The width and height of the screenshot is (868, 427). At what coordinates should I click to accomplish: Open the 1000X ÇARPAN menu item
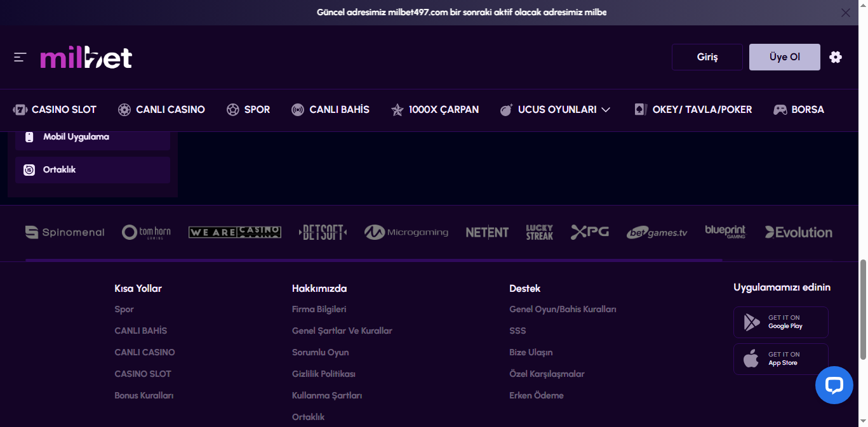click(435, 110)
